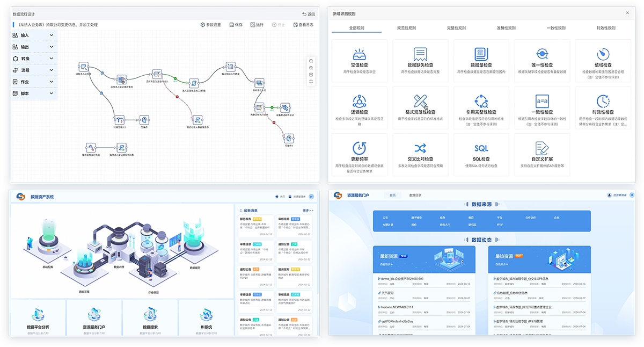This screenshot has width=644, height=347.
Task: Open the 自定义扩展 rule icon
Action: tap(542, 148)
